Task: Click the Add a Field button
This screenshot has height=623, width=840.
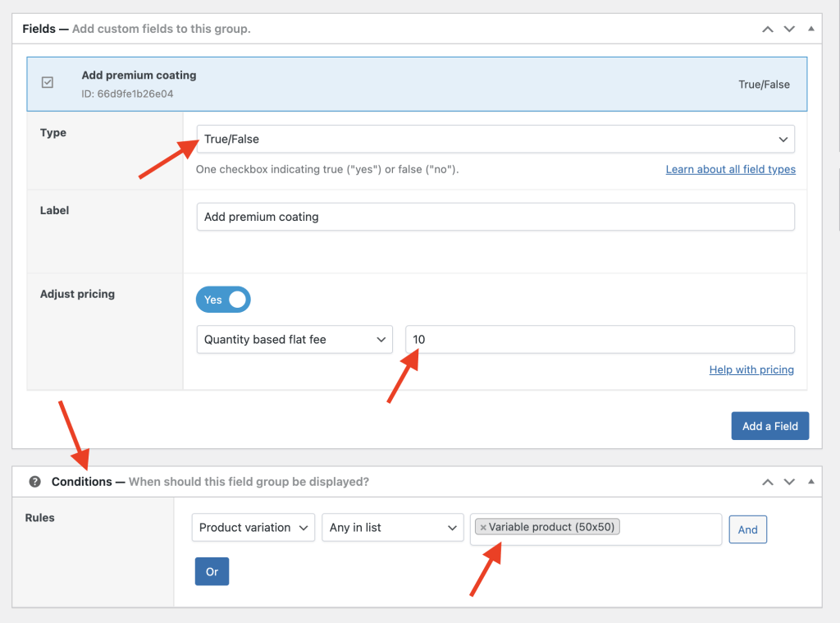Action: [x=769, y=425]
